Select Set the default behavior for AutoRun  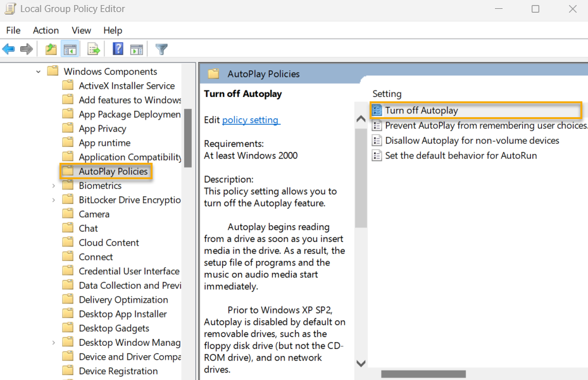[454, 155]
